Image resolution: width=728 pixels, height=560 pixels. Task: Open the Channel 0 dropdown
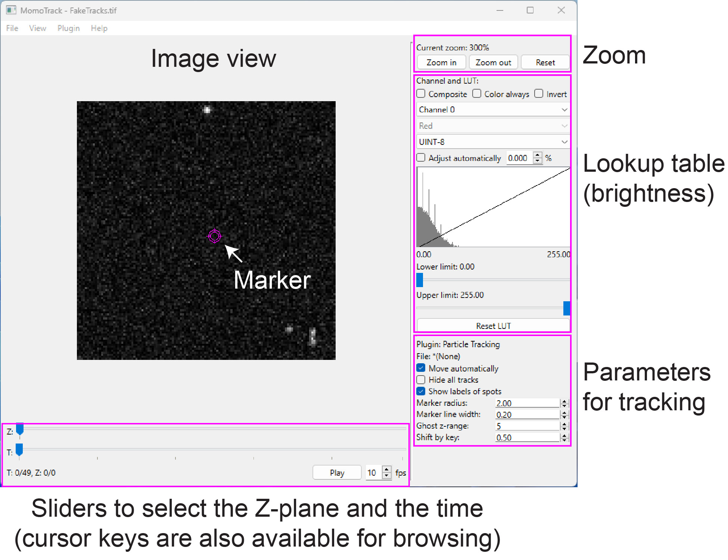point(492,110)
